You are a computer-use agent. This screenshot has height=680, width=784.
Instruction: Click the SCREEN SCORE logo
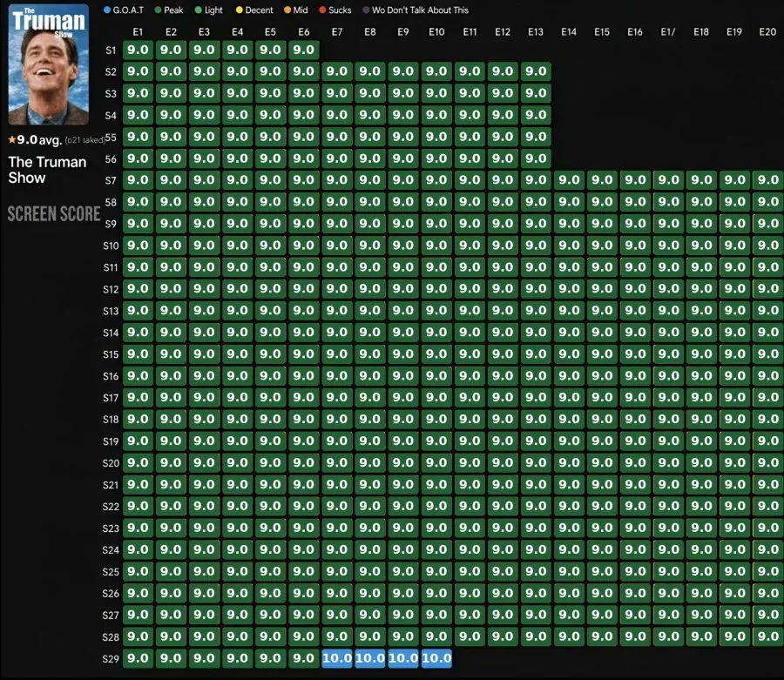tap(54, 214)
